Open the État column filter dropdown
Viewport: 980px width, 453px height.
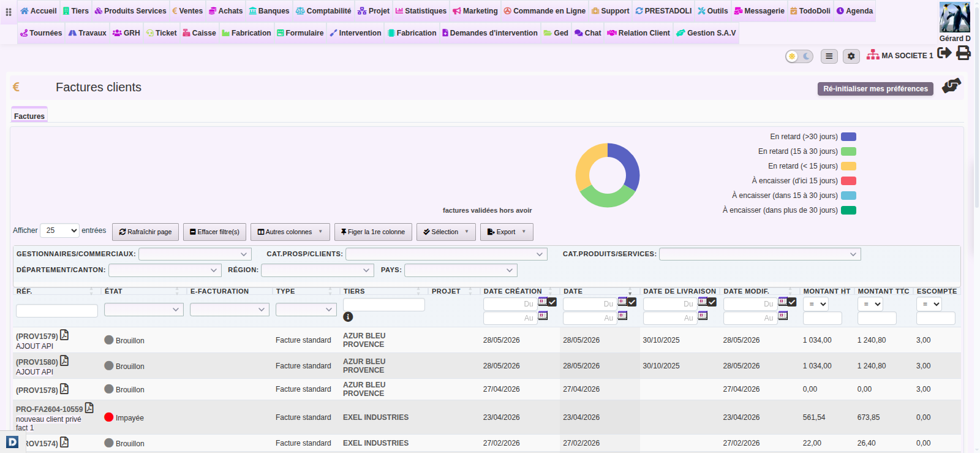(144, 310)
